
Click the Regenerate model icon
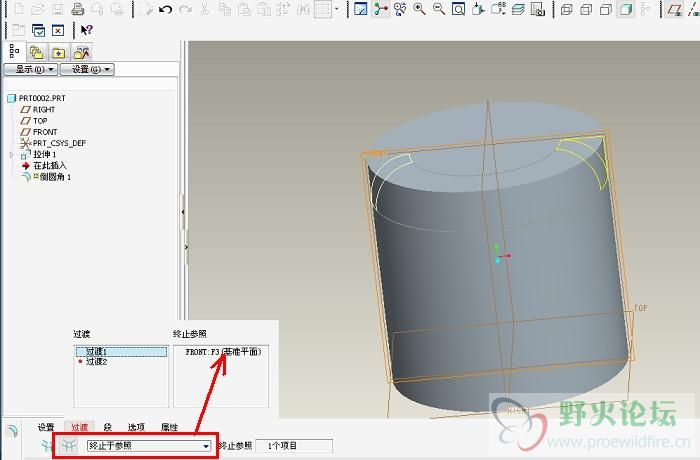point(283,8)
